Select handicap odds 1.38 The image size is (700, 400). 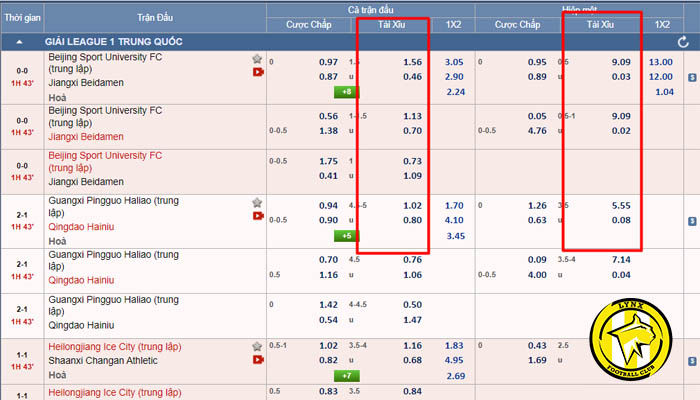coord(328,131)
